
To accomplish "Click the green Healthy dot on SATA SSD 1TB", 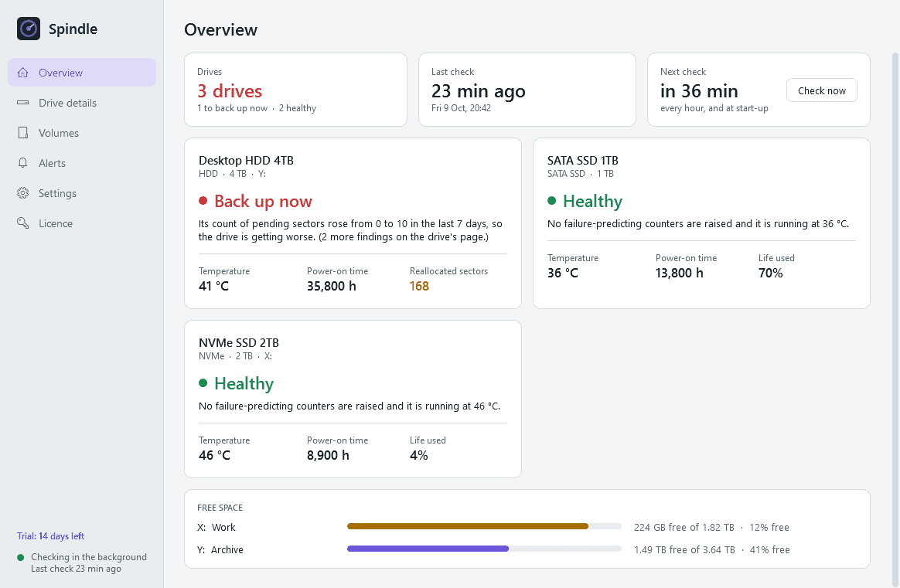I will [x=551, y=201].
